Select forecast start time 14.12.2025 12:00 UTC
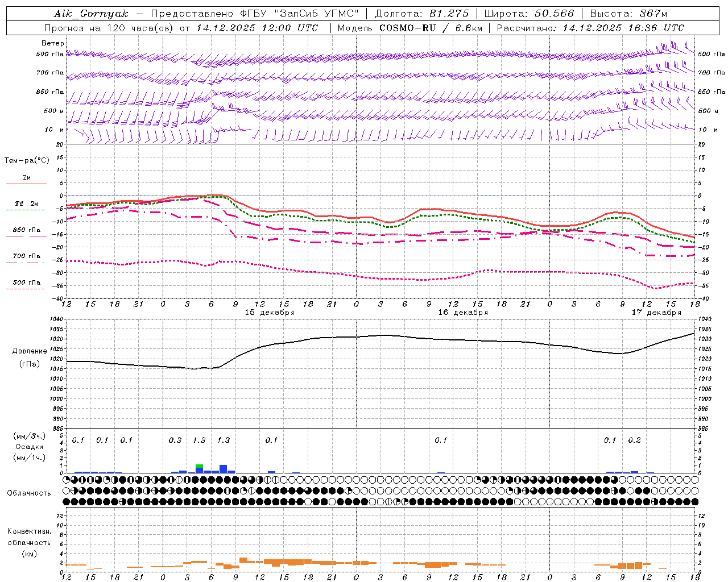Screen dimensions: 728x582 (257, 28)
